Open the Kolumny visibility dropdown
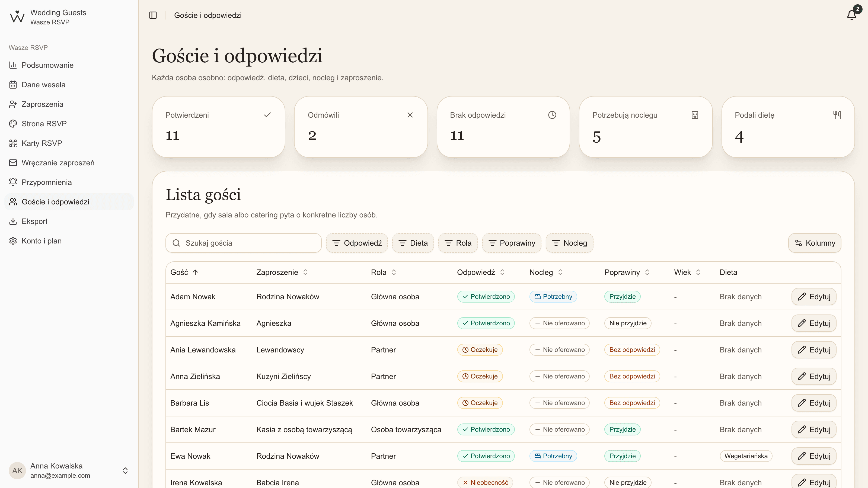This screenshot has height=488, width=868. tap(814, 243)
